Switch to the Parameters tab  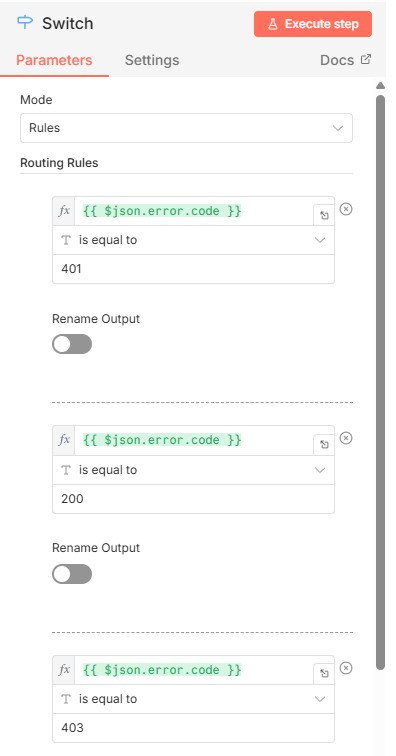pyautogui.click(x=54, y=60)
